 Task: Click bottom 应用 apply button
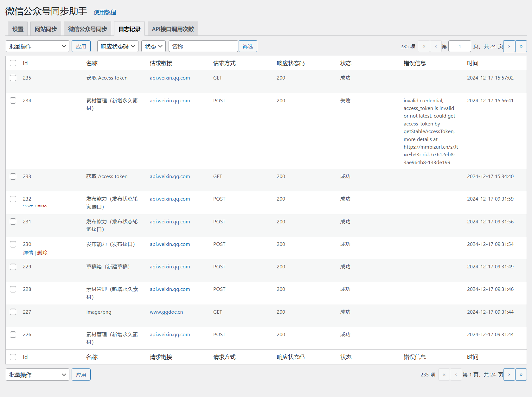[x=81, y=375]
